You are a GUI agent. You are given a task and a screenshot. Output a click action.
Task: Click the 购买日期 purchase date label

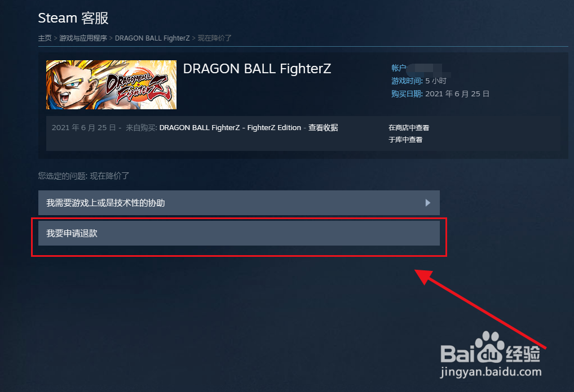407,94
